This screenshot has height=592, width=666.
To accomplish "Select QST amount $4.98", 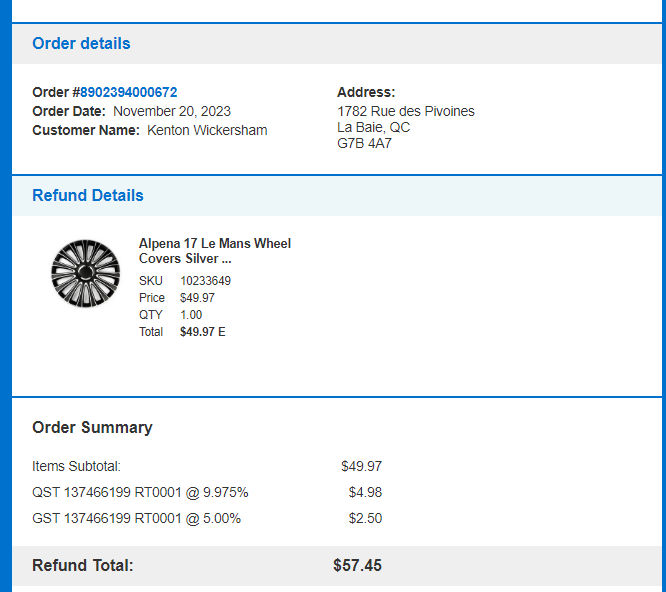I will pos(365,493).
